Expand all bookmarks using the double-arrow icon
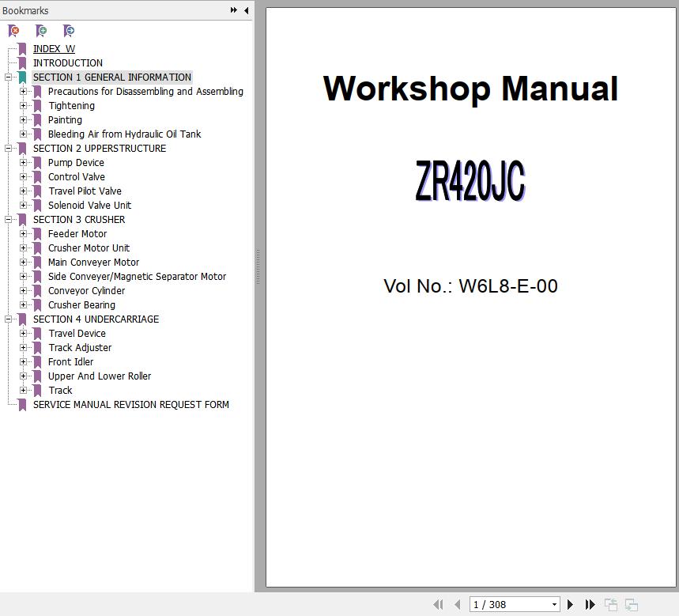Image resolution: width=679 pixels, height=616 pixels. (x=233, y=10)
